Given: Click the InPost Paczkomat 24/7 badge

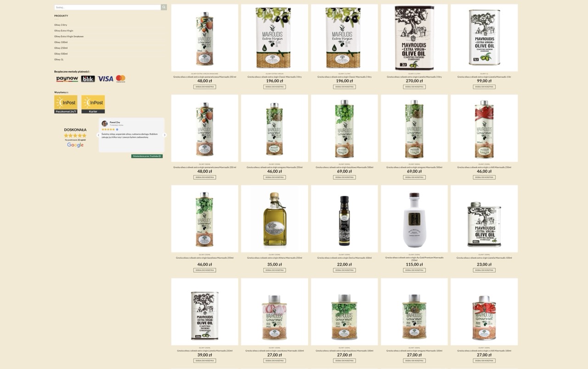Looking at the screenshot, I should click(x=66, y=104).
